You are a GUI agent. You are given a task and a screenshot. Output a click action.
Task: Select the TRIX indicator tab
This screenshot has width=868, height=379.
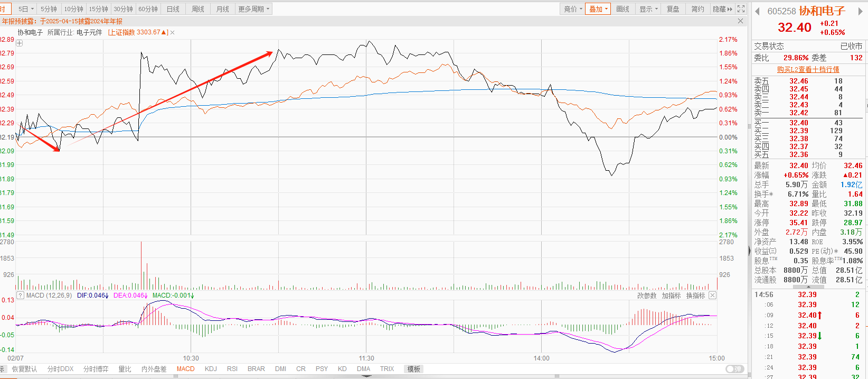click(x=387, y=369)
